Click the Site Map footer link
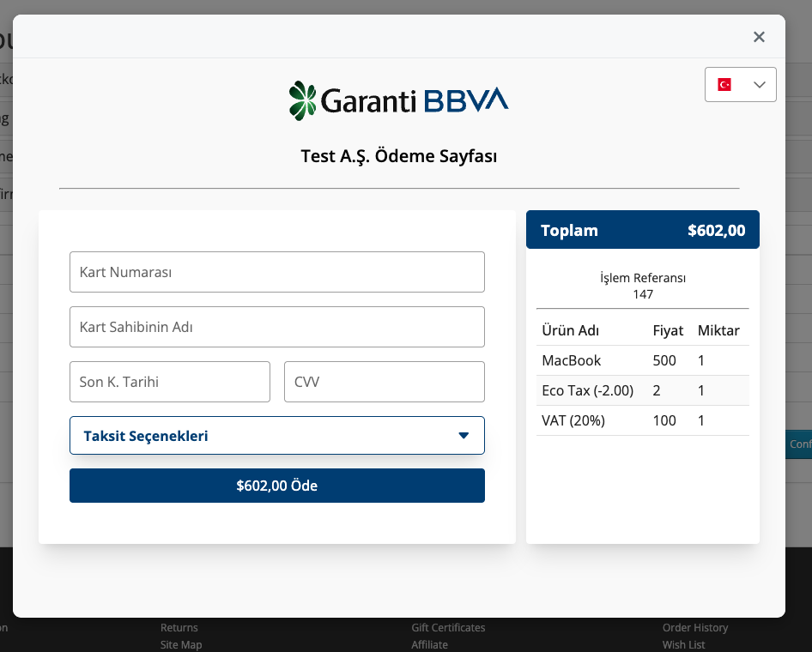Viewport: 812px width, 652px height. coord(181,644)
